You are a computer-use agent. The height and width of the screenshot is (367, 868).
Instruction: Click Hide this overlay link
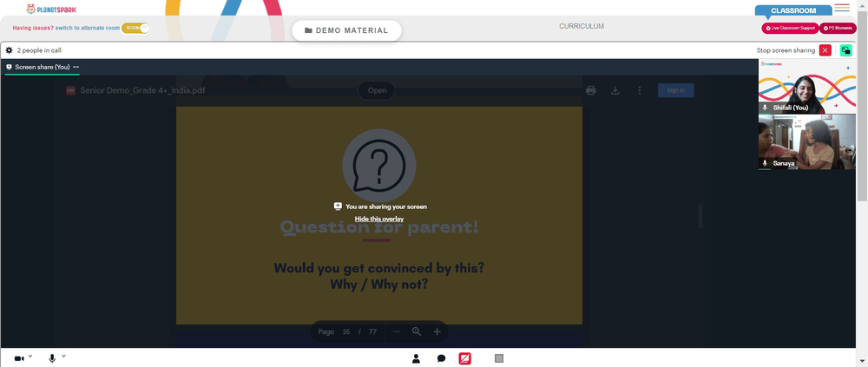[379, 220]
